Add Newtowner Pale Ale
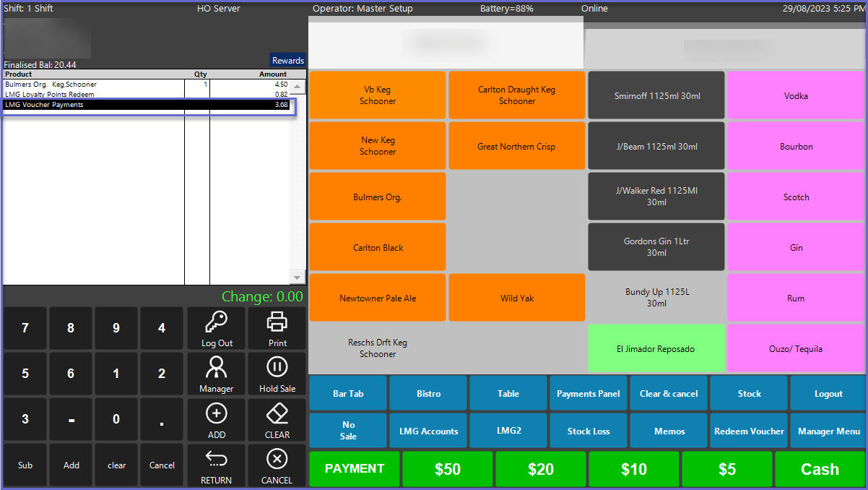The image size is (868, 490). pyautogui.click(x=378, y=298)
